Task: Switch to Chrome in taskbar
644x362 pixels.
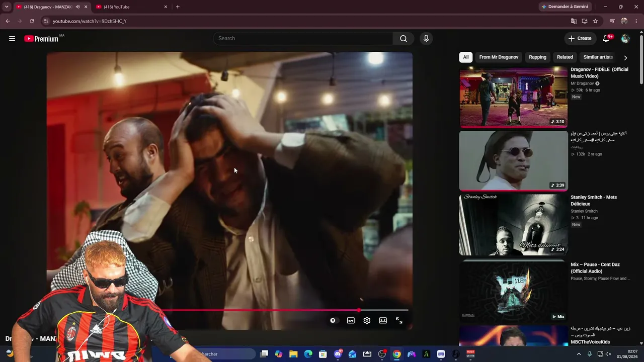Action: (x=397, y=354)
